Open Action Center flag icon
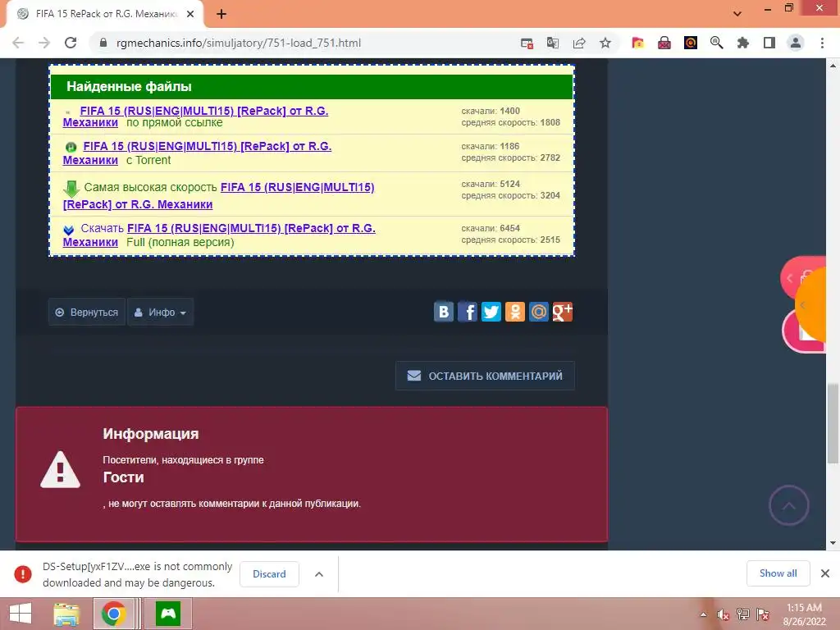 click(x=763, y=614)
